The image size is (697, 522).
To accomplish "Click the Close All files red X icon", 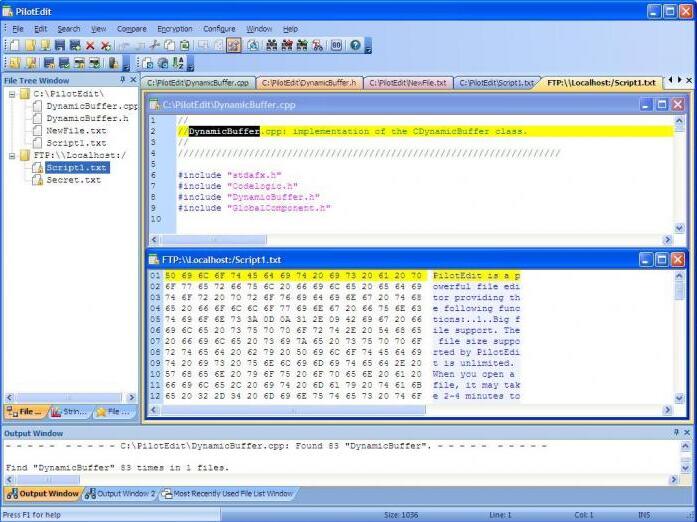I will click(x=105, y=45).
